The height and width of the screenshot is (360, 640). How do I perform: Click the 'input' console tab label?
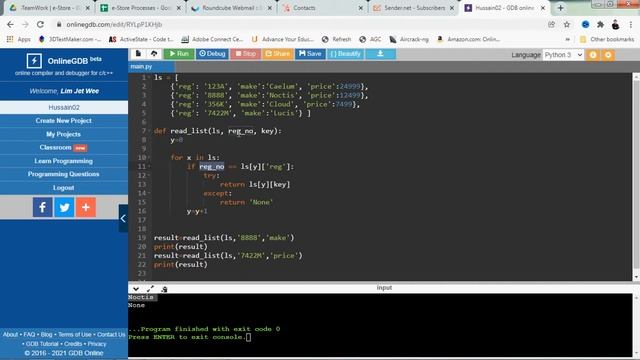pos(384,288)
